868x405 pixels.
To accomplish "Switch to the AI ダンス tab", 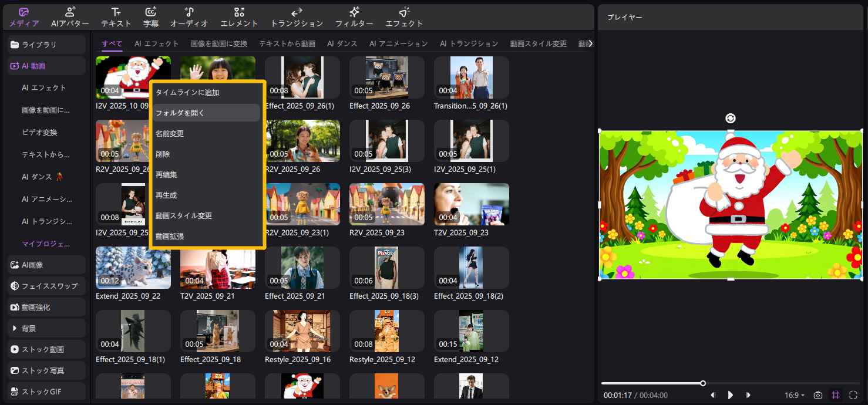I will [342, 43].
